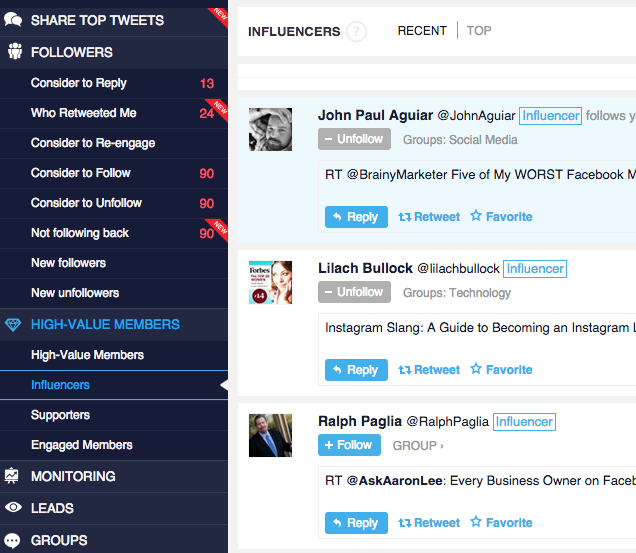The height and width of the screenshot is (553, 636).
Task: Open the Lilach Bullock name link
Action: pos(365,269)
